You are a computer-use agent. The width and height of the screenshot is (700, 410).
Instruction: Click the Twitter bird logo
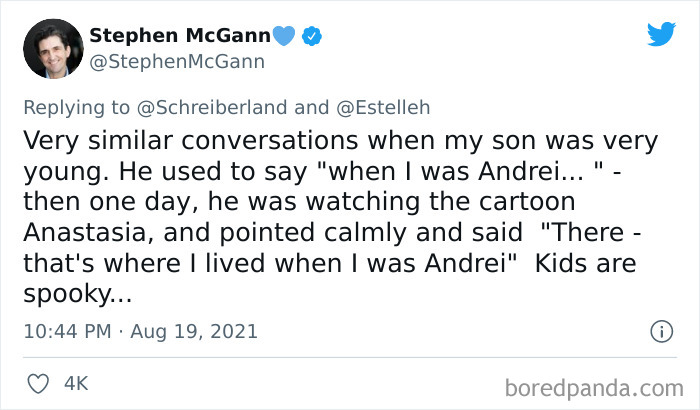(661, 34)
